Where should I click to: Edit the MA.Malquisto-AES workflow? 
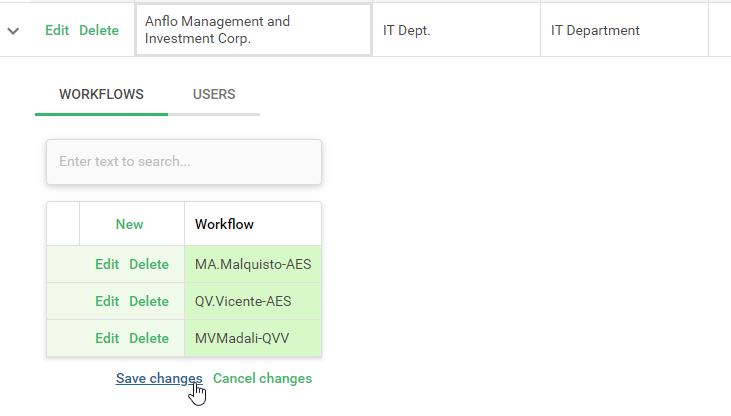(x=107, y=265)
